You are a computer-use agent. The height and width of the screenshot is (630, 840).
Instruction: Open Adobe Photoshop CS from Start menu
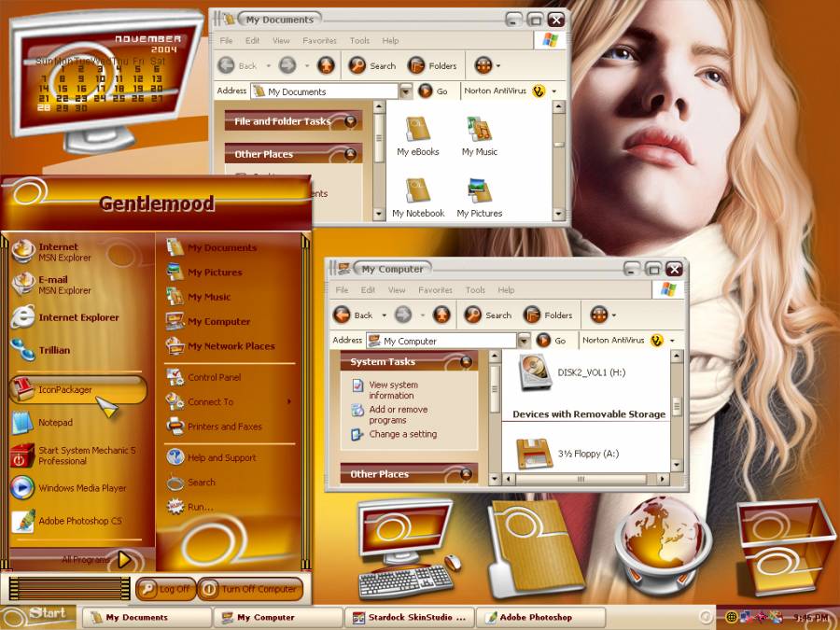point(79,521)
